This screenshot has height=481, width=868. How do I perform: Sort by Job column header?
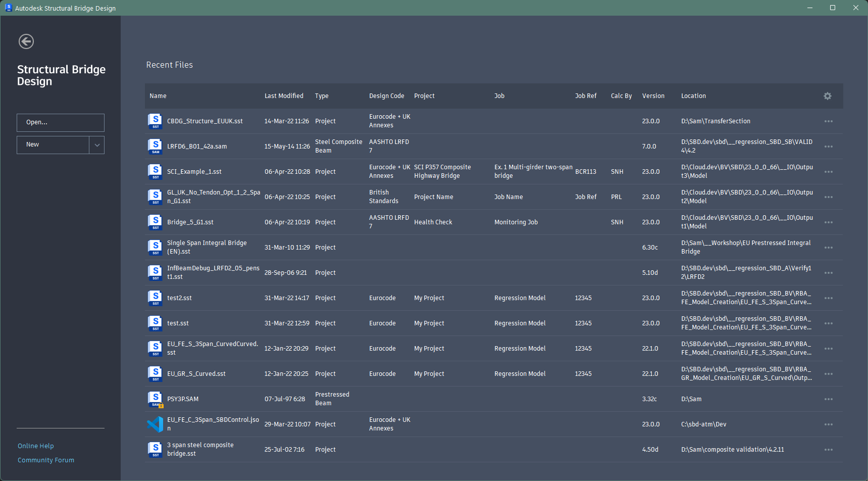tap(499, 96)
